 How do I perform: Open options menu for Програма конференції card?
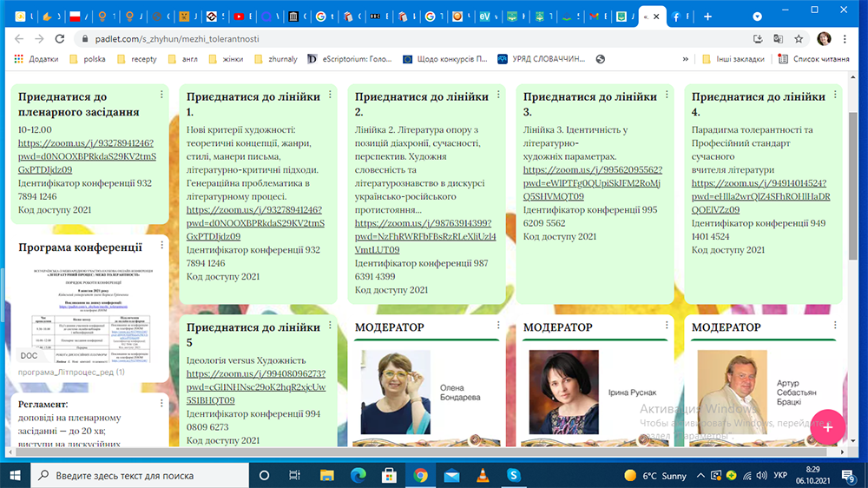click(x=161, y=246)
